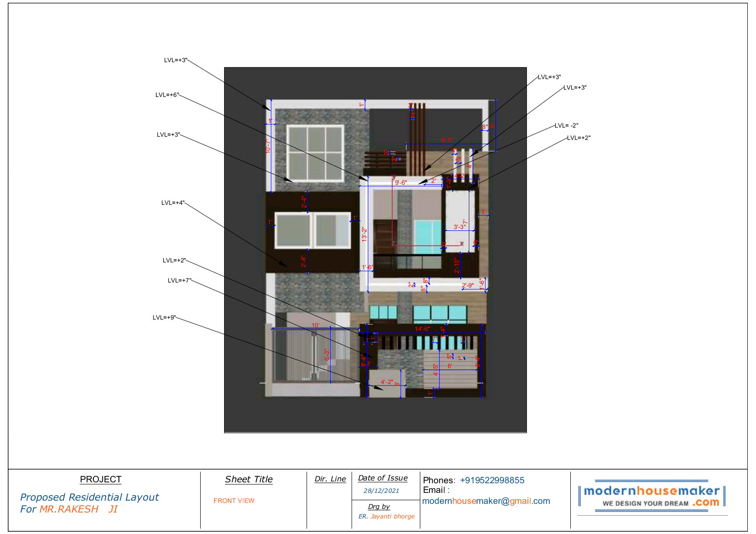Select the 4'-2" dimension near steps

coord(387,382)
